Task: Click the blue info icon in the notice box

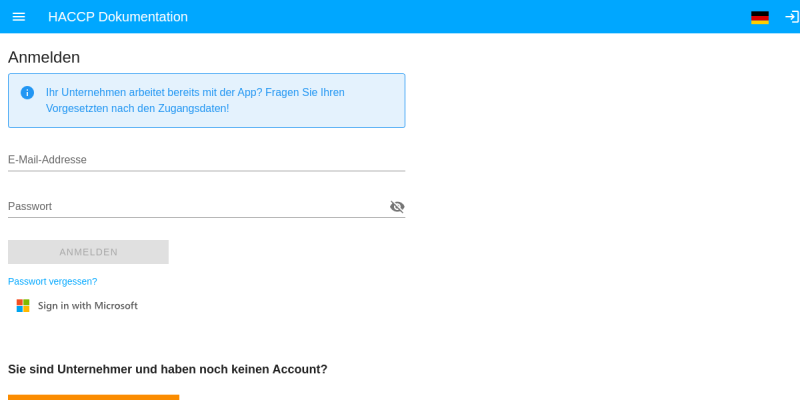Action: 27,93
